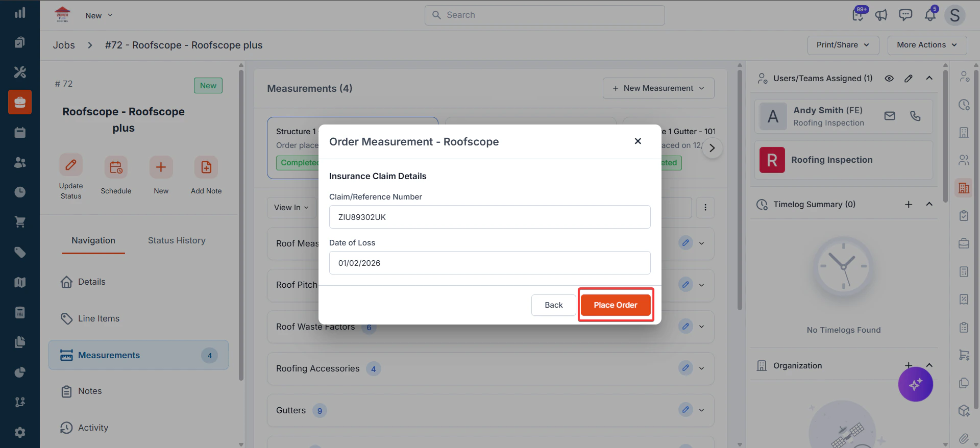Email Andy Smith via envelope icon

tap(890, 116)
